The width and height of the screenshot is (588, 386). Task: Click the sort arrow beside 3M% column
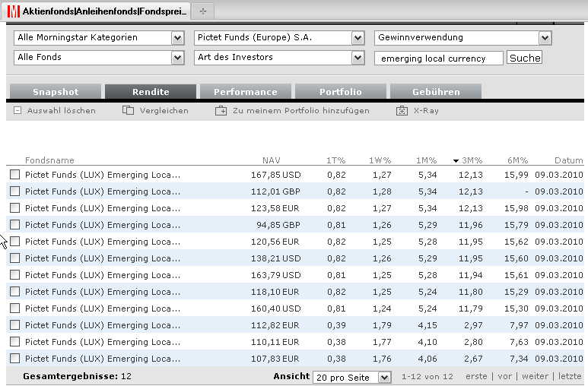point(456,161)
